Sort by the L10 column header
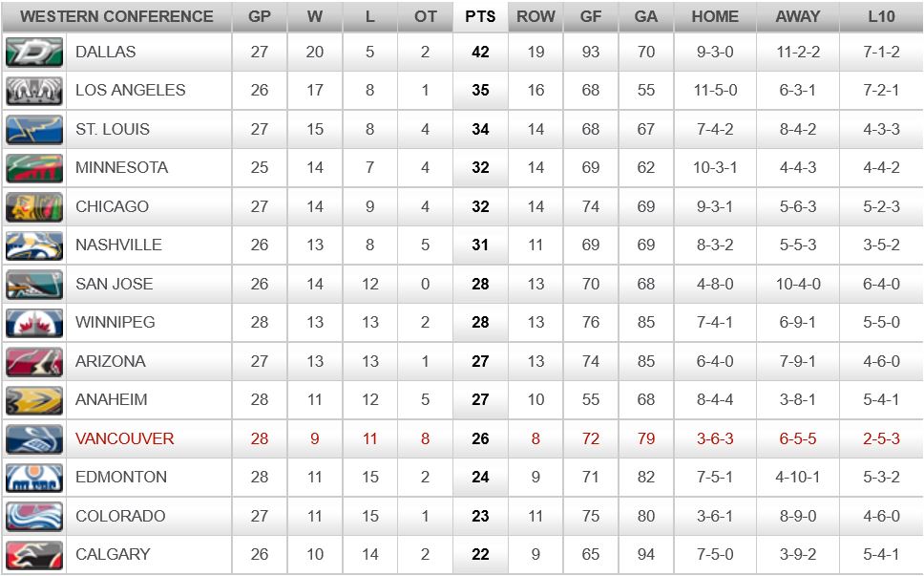This screenshot has width=924, height=576. [881, 16]
